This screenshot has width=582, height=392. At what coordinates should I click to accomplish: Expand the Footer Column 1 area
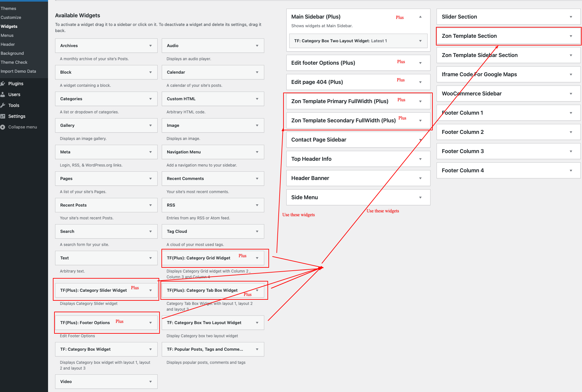click(570, 113)
